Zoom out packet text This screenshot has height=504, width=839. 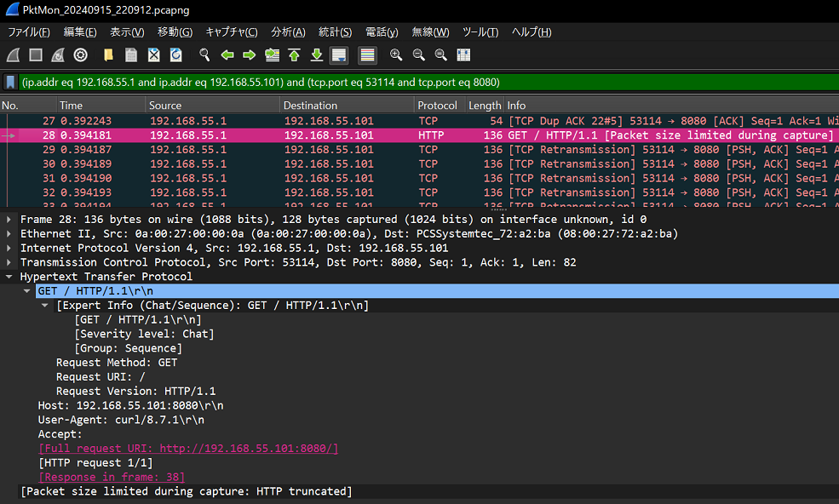click(418, 55)
